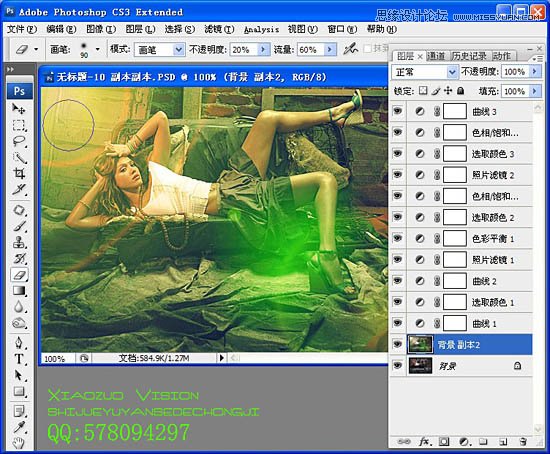Hide the 背景 layer
The width and height of the screenshot is (550, 454).
click(397, 365)
